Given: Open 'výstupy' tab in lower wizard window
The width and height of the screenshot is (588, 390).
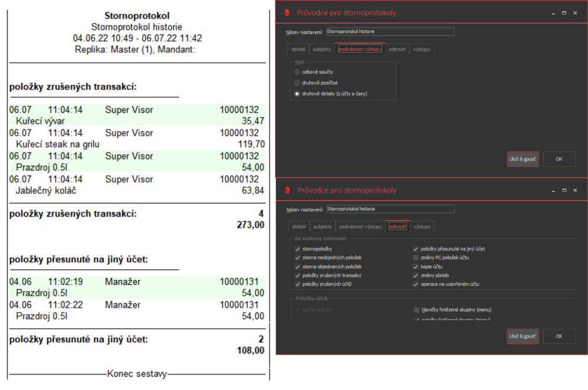Looking at the screenshot, I should (x=422, y=226).
